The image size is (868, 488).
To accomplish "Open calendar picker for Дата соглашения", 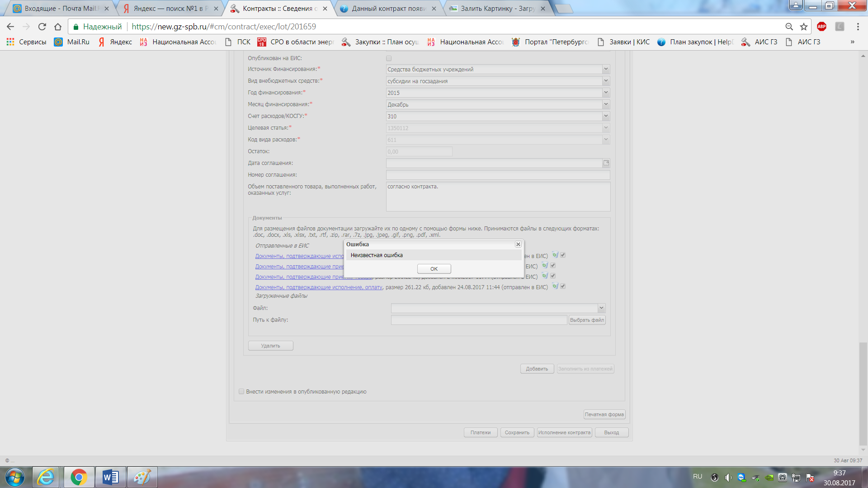I will tap(606, 163).
